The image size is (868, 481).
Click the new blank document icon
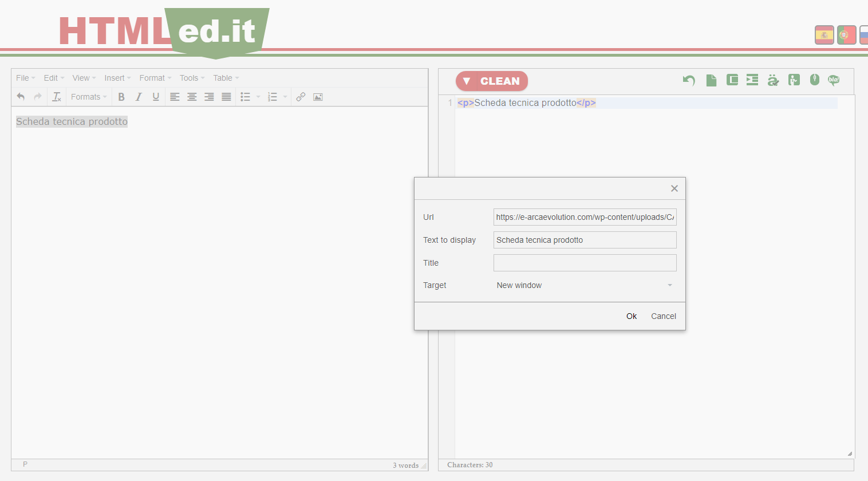(711, 80)
